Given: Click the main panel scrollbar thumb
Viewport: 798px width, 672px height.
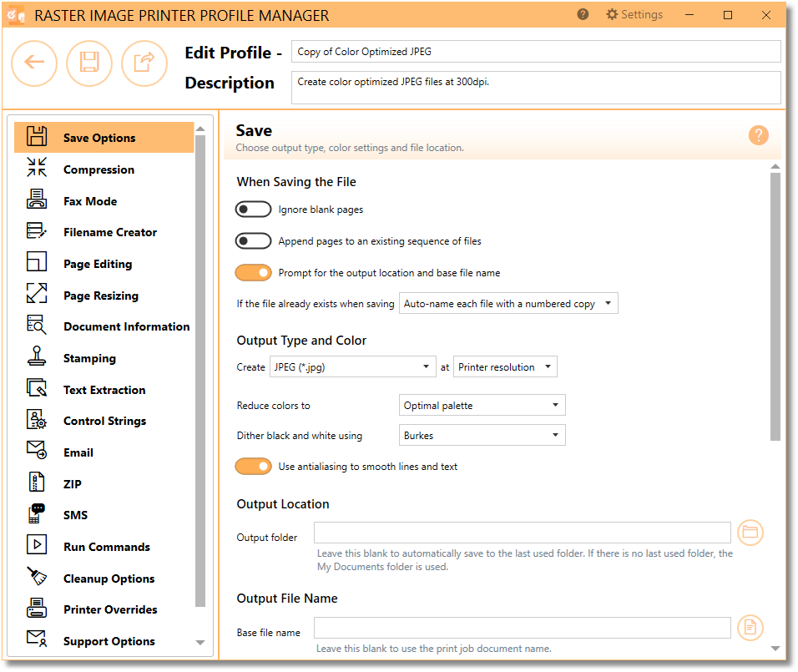Looking at the screenshot, I should 775,307.
